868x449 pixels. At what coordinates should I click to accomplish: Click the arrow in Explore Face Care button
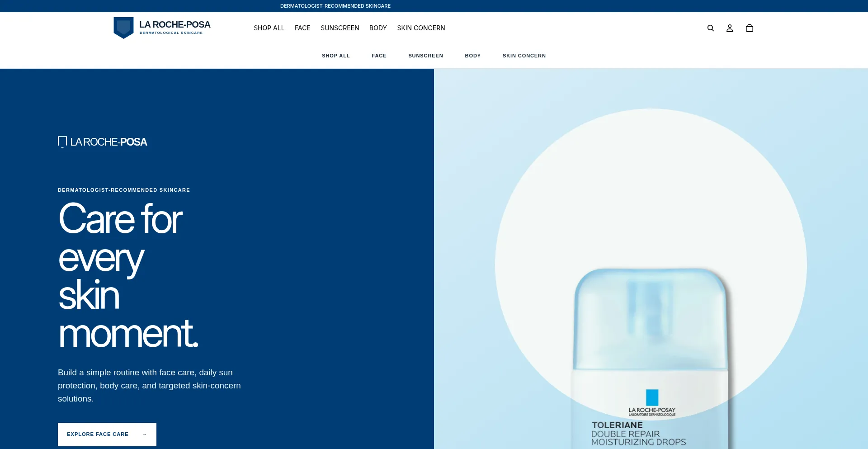[144, 435]
